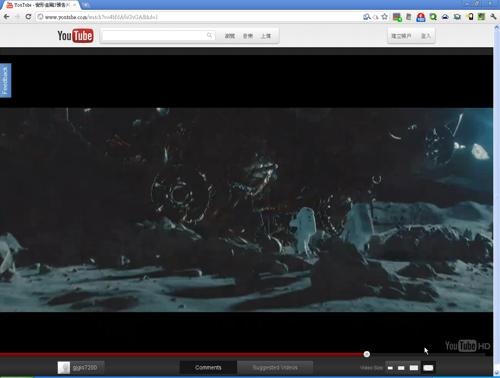The width and height of the screenshot is (500, 378).
Task: Click the gray envelope-like extension icon
Action: click(457, 17)
